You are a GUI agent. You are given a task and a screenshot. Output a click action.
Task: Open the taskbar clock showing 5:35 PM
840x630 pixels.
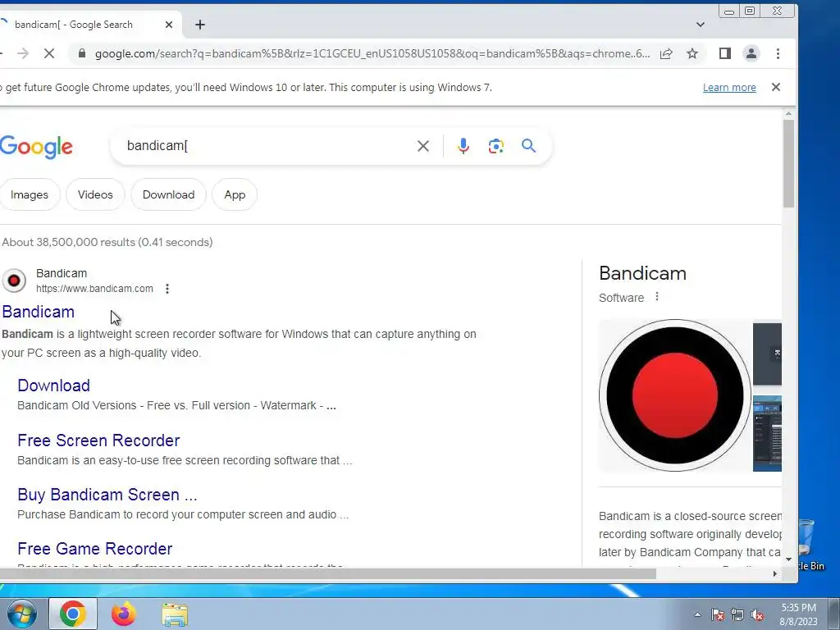click(x=798, y=614)
